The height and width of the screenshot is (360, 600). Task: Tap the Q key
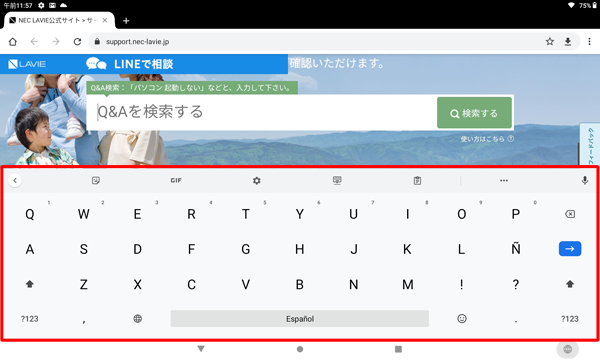click(x=30, y=214)
